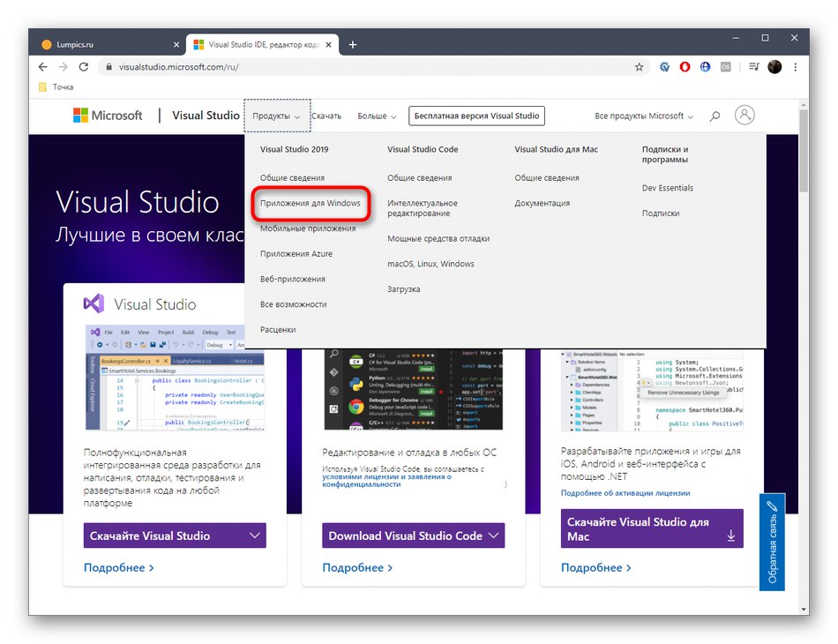Image resolution: width=838 pixels, height=644 pixels.
Task: Bookmark this page with the star icon
Action: pyautogui.click(x=639, y=67)
